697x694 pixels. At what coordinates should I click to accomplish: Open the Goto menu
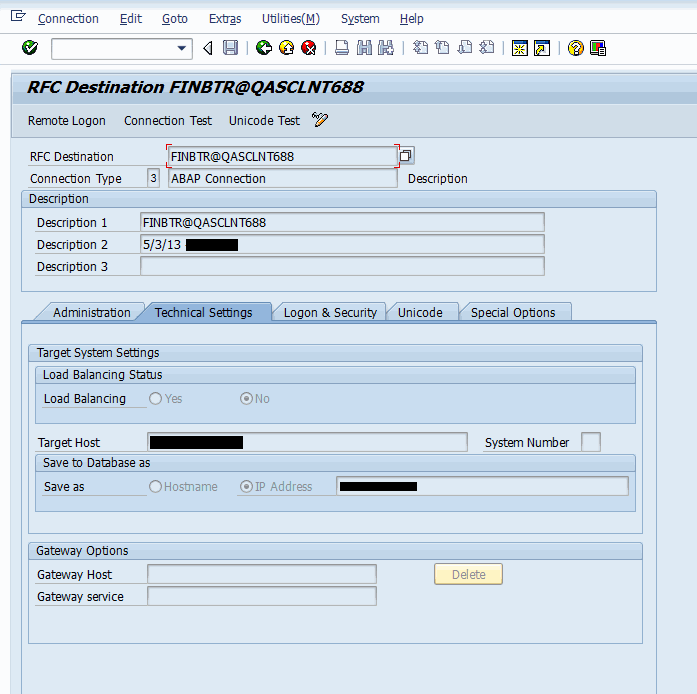coord(175,19)
